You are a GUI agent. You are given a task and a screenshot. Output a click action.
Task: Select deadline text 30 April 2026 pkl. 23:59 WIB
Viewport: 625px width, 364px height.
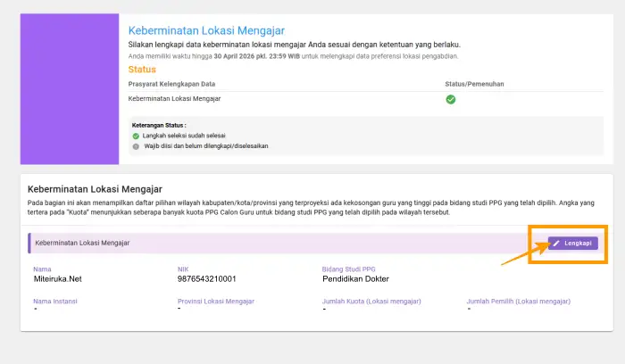(257, 56)
